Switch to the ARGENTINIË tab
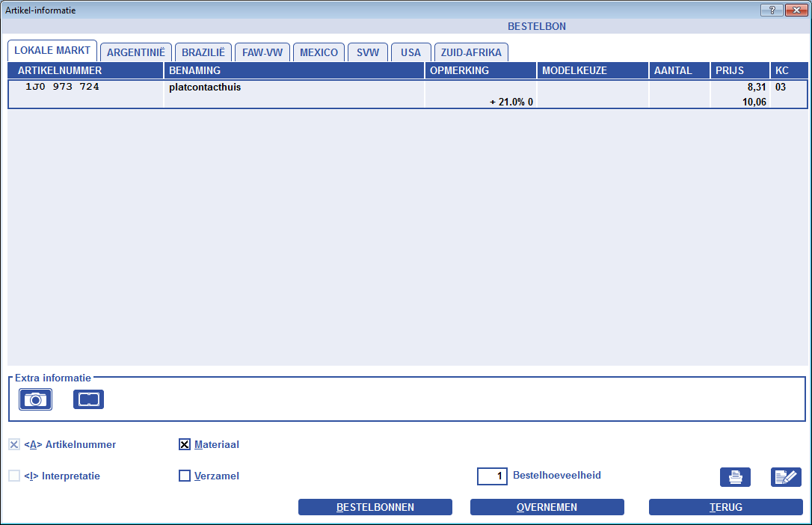 click(136, 52)
